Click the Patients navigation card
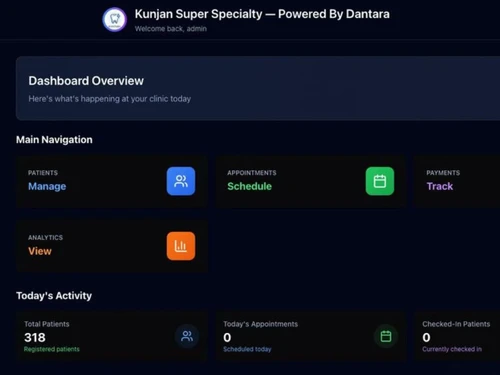Viewport: 500px width, 375px height. 112,182
